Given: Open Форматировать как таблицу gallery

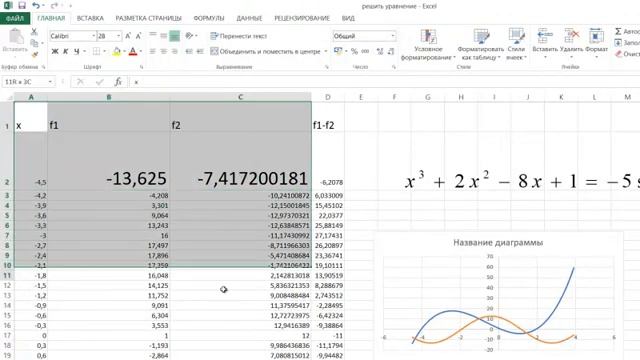Looking at the screenshot, I should pyautogui.click(x=480, y=45).
